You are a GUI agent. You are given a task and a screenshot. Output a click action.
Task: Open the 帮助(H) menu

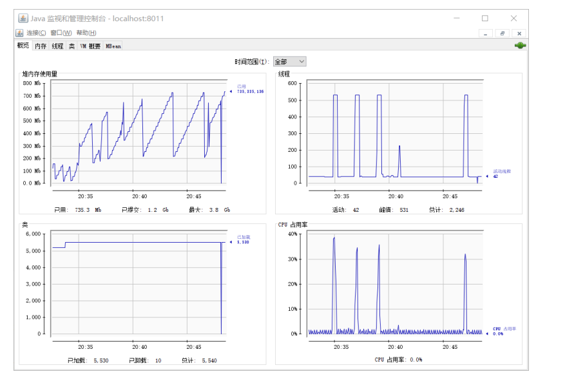86,33
